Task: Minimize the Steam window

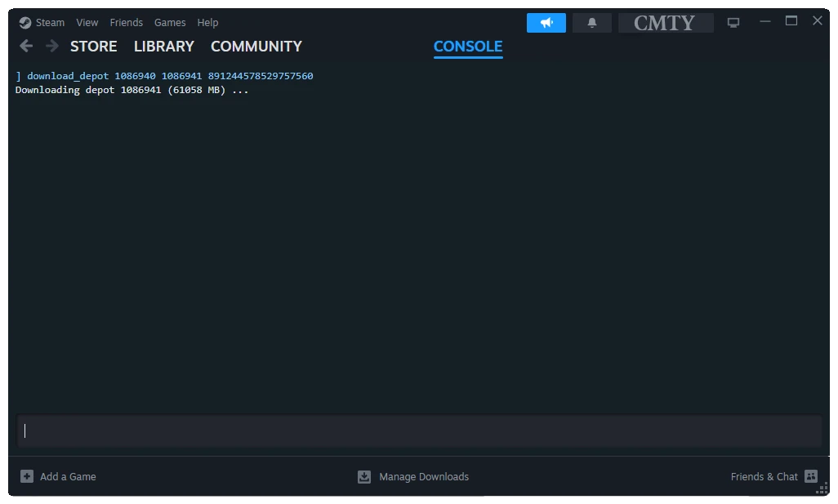Action: [x=764, y=21]
